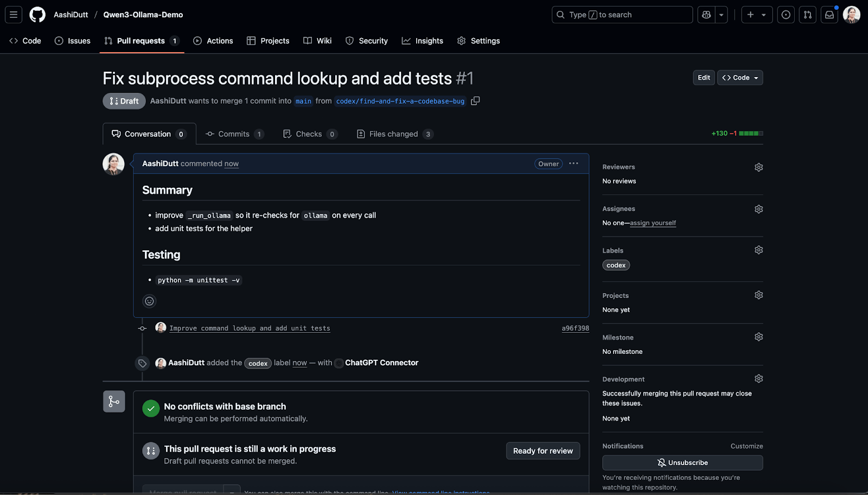This screenshot has width=868, height=495.
Task: Open the notifications inbox icon
Action: tap(829, 15)
